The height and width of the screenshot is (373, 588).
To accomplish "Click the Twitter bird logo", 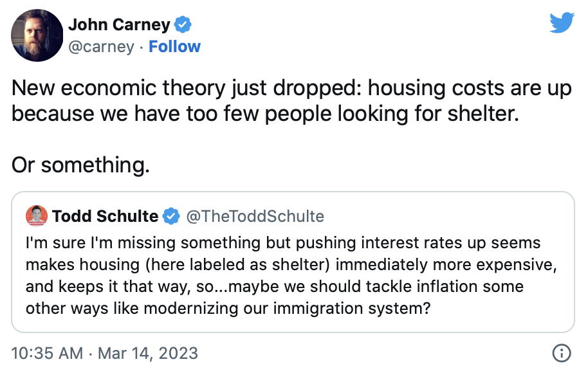I will [561, 24].
